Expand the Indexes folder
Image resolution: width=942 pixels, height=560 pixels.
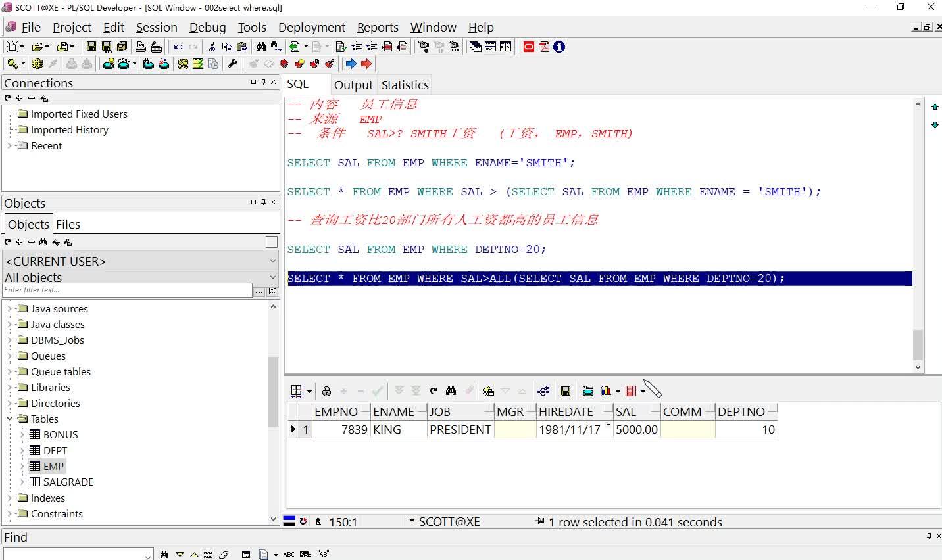pos(9,498)
